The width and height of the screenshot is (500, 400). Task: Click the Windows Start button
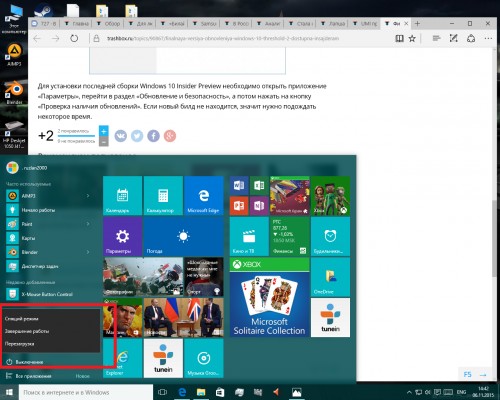coord(9,392)
